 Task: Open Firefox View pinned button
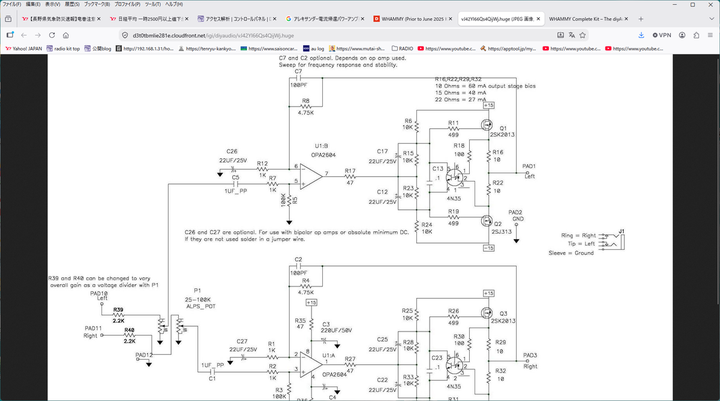8,19
